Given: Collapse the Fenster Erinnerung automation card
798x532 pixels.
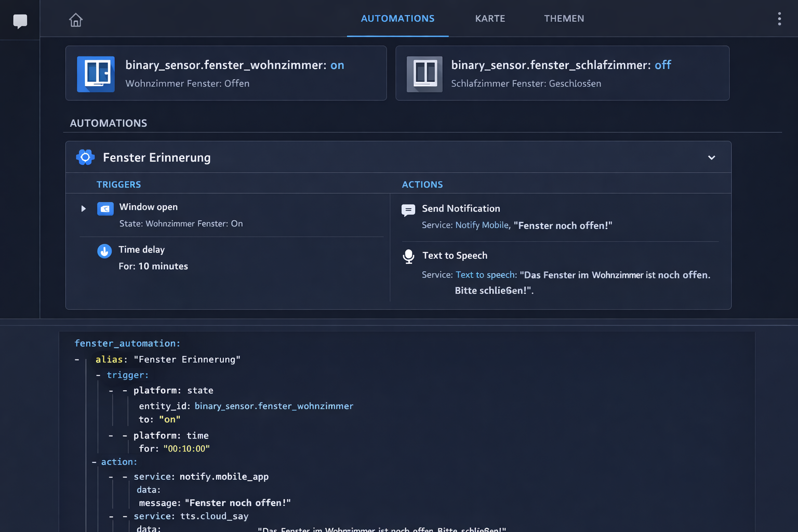Looking at the screenshot, I should 711,157.
